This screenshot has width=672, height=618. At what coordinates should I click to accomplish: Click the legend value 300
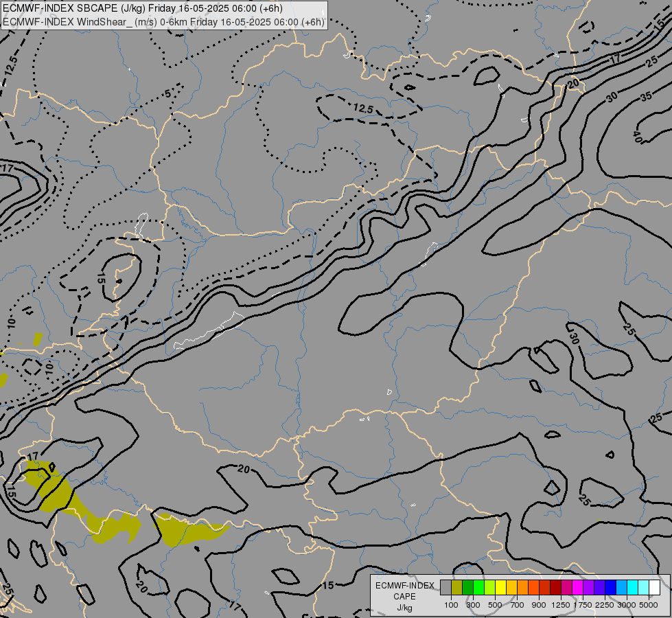click(473, 605)
